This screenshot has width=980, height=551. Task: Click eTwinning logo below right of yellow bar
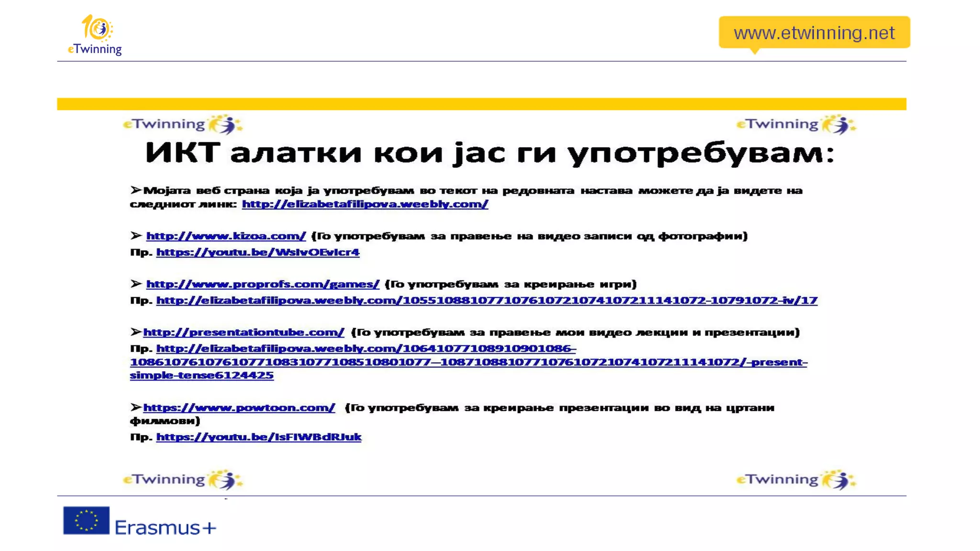796,125
